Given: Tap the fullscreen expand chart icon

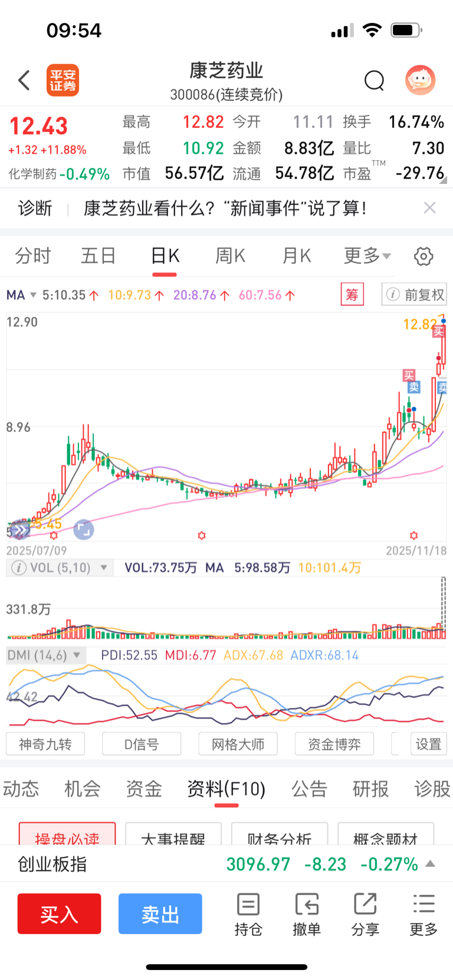Looking at the screenshot, I should pyautogui.click(x=84, y=530).
